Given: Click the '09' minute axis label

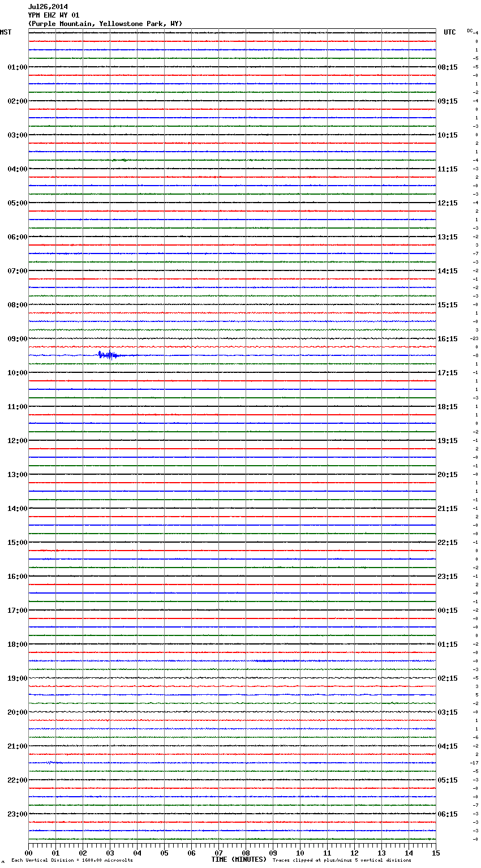Looking at the screenshot, I should [x=273, y=853].
